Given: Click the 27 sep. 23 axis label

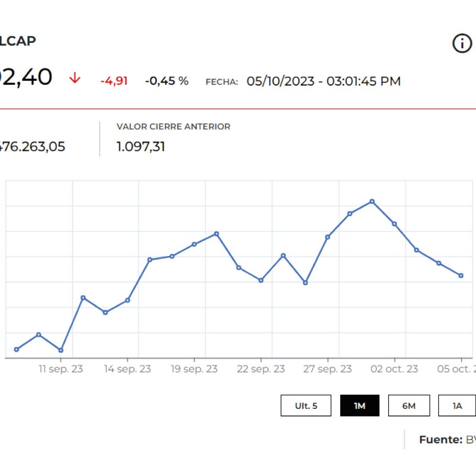Looking at the screenshot, I should (x=327, y=369).
